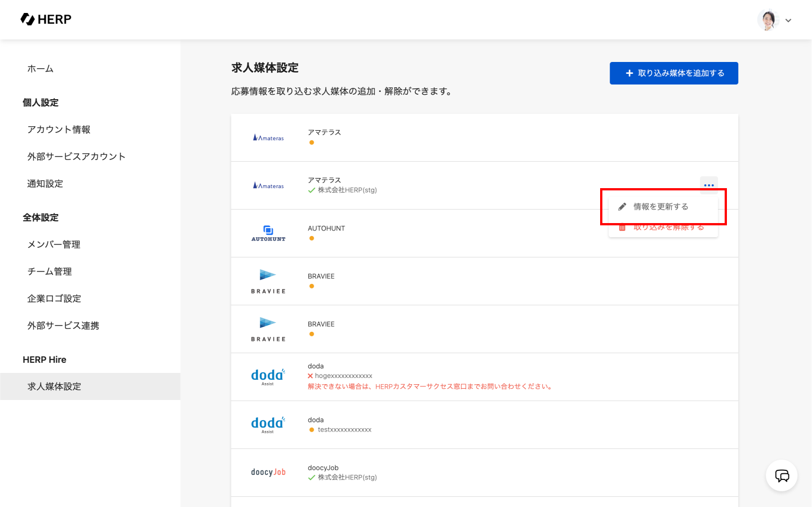Select 求人媒体設定 in sidebar
This screenshot has width=812, height=507.
(90, 386)
